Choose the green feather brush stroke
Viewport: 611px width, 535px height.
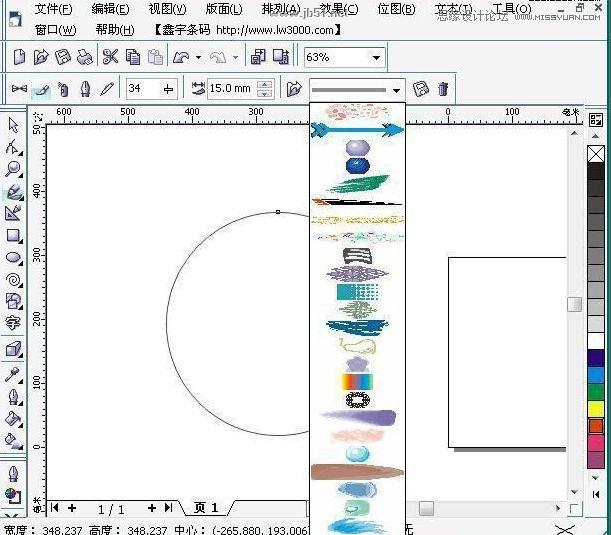click(357, 184)
